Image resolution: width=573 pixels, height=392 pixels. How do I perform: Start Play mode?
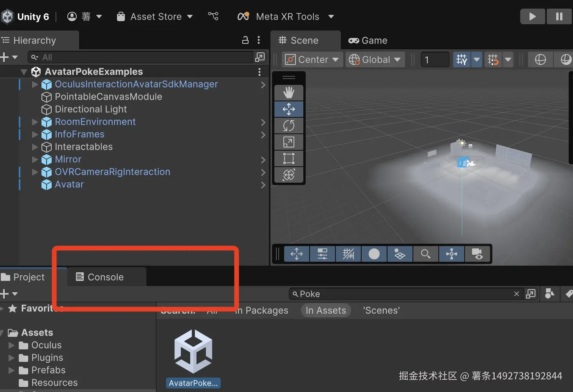(532, 16)
